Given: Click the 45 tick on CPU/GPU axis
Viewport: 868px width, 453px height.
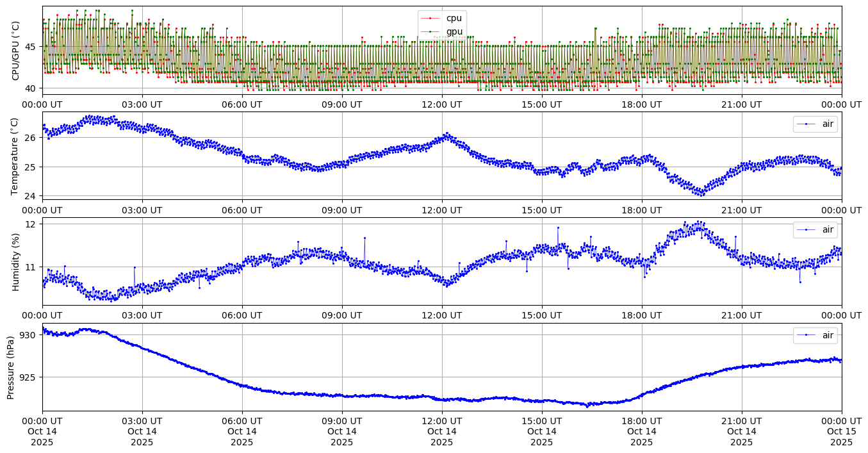Looking at the screenshot, I should point(31,47).
